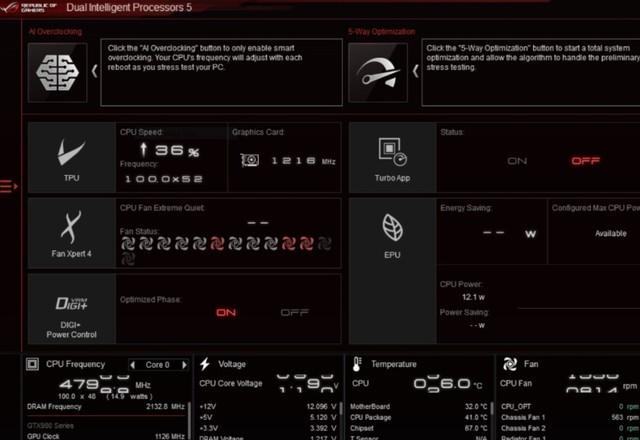Click the first red fan icon in Fan Status
This screenshot has width=640, height=440.
[x=217, y=244]
